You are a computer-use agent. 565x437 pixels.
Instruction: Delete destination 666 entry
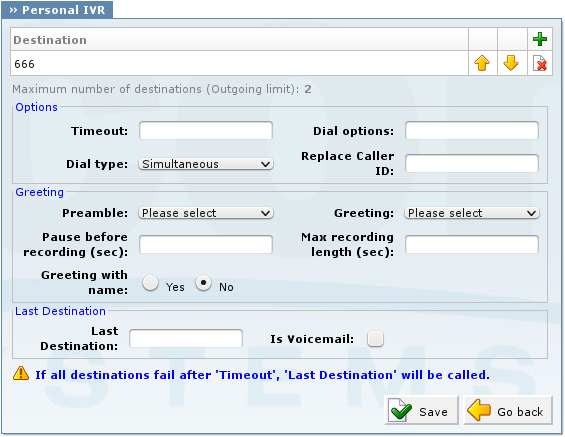point(540,63)
